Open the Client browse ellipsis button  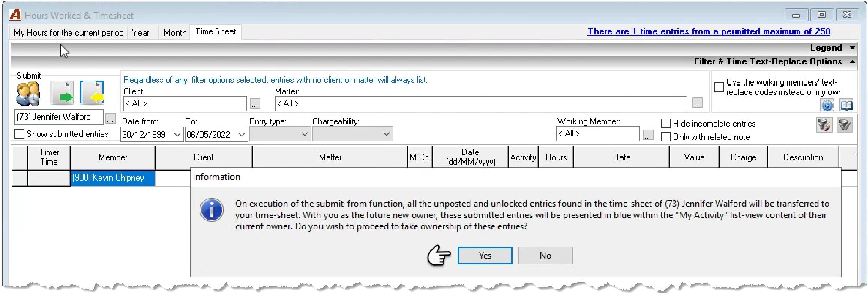click(x=255, y=104)
